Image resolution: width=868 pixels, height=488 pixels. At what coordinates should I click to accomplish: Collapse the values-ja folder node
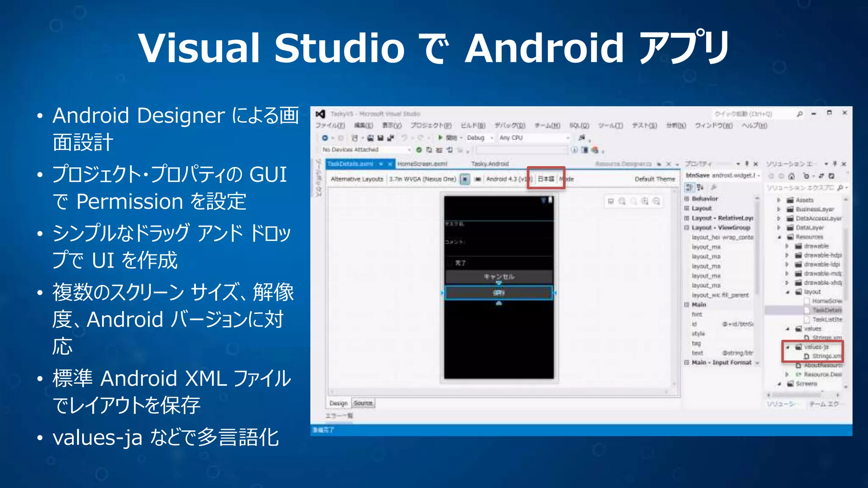coord(787,347)
